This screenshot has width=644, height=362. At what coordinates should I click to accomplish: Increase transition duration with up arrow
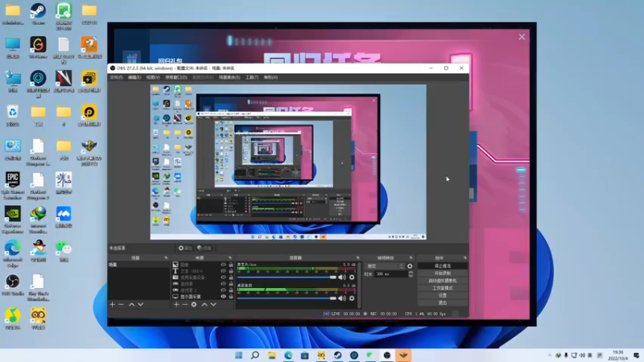click(x=411, y=272)
